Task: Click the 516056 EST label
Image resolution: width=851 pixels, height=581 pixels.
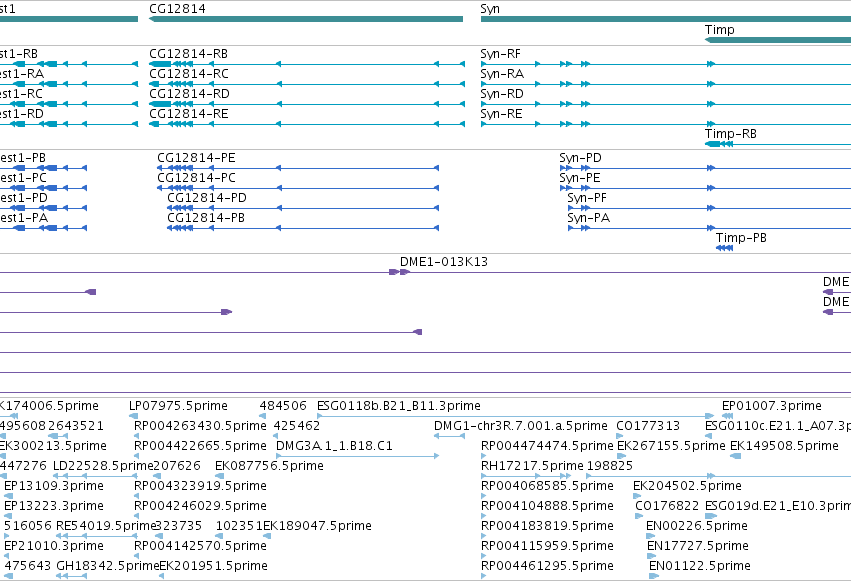Action: click(28, 526)
